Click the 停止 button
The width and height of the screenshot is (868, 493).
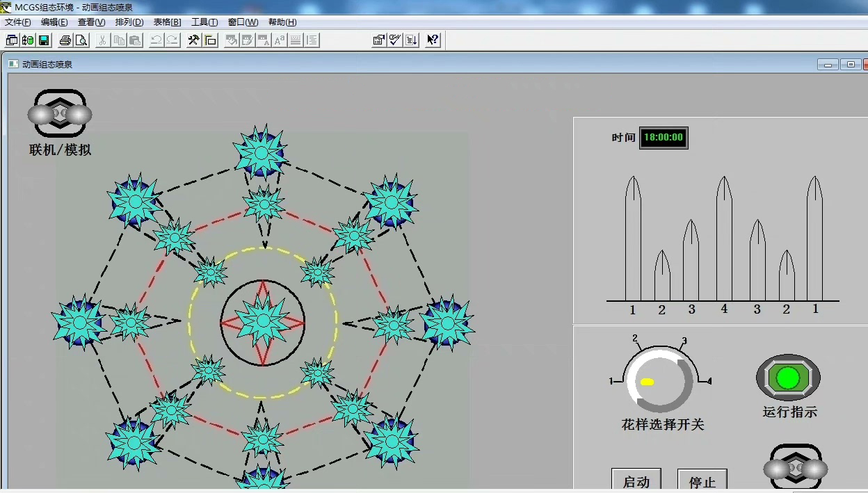pyautogui.click(x=702, y=481)
